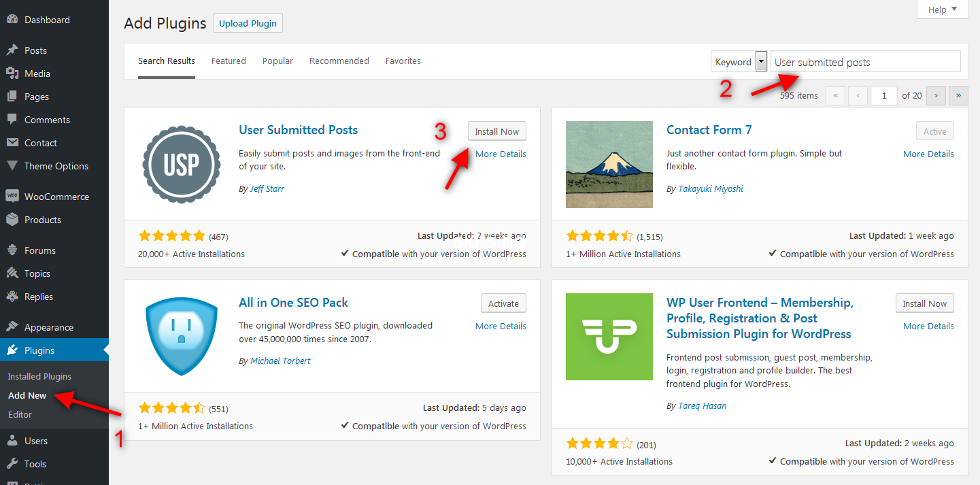The image size is (980, 485).
Task: Select the WooCommerce logo icon
Action: coord(12,197)
